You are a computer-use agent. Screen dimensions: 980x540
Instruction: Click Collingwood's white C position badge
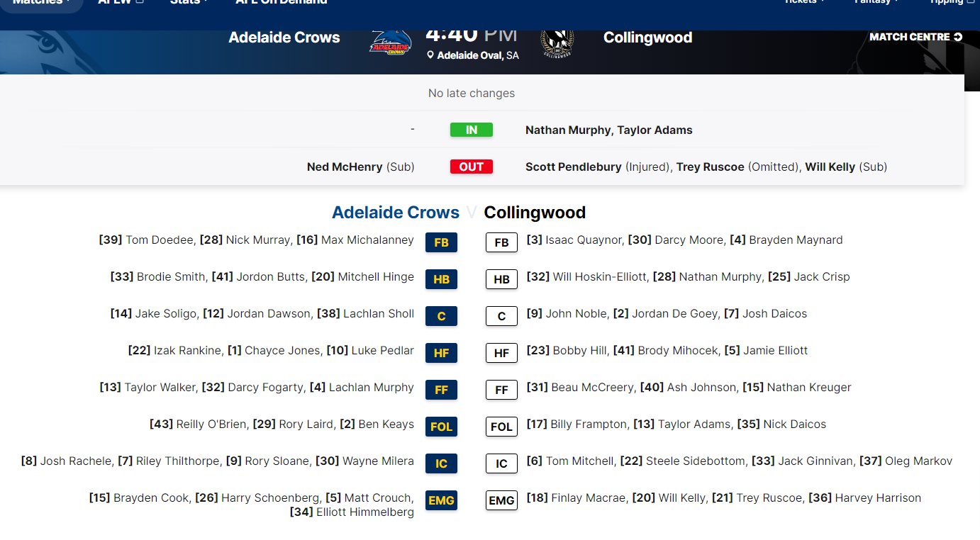tap(501, 316)
